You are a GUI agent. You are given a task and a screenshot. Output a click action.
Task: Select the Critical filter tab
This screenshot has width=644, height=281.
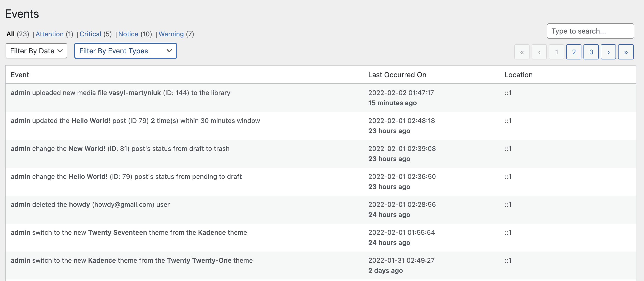pyautogui.click(x=90, y=34)
